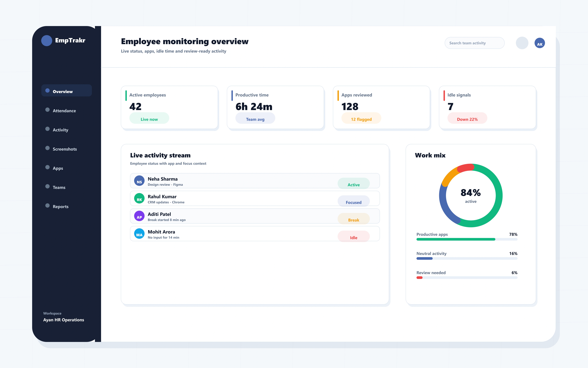Click the EmpTrakr logo circle
The height and width of the screenshot is (368, 588).
click(47, 41)
